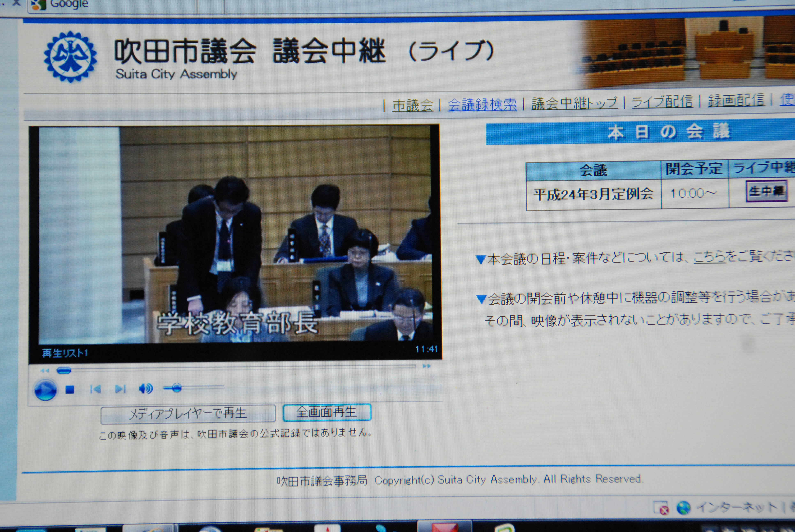This screenshot has width=795, height=532.
Task: Click メディアプレイヤーで再生 button
Action: 188,414
